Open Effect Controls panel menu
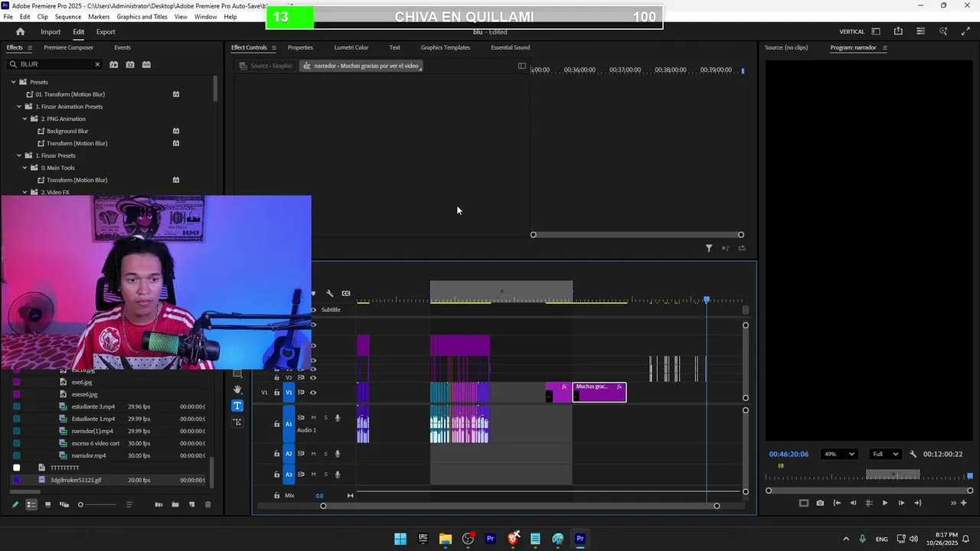 pyautogui.click(x=273, y=47)
